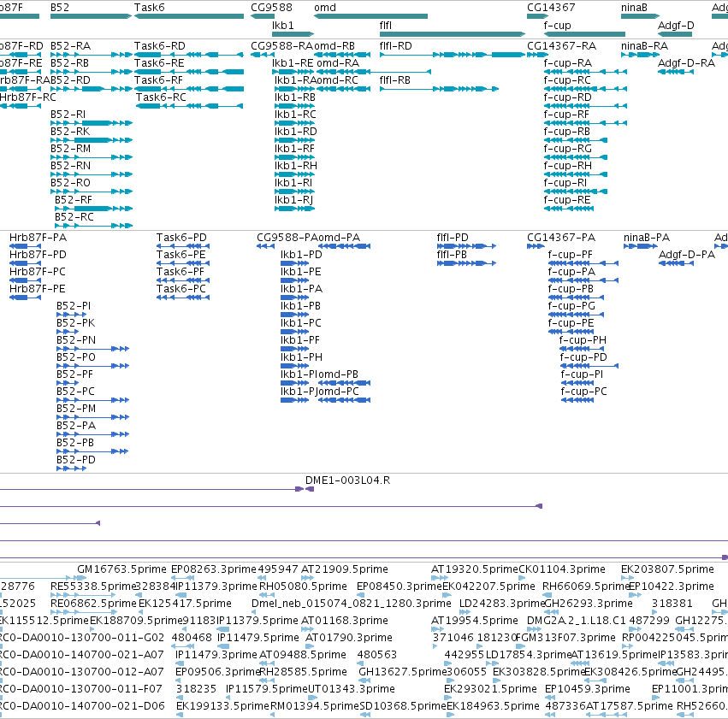The width and height of the screenshot is (728, 719).
Task: Open transcript B52-RC
Action: [x=74, y=217]
